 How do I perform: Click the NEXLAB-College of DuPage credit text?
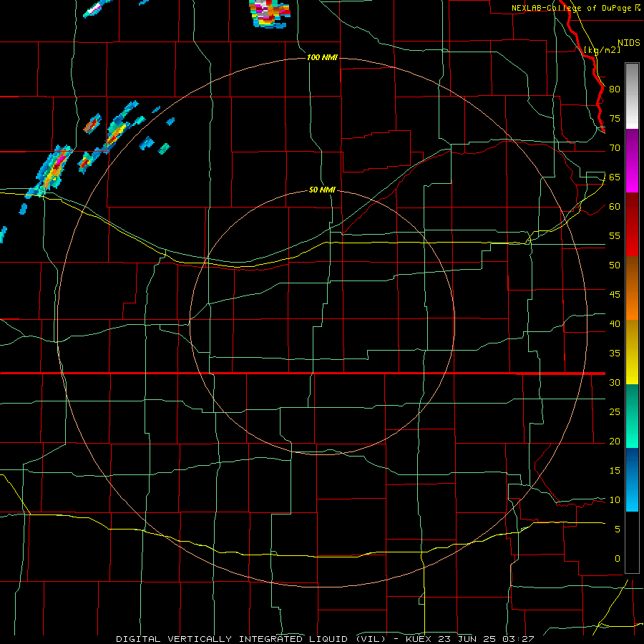click(x=572, y=8)
